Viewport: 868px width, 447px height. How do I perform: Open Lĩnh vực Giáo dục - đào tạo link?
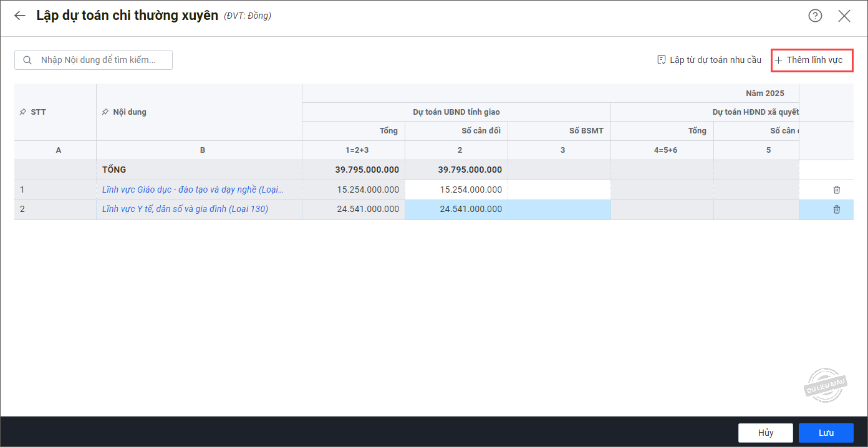click(x=193, y=190)
